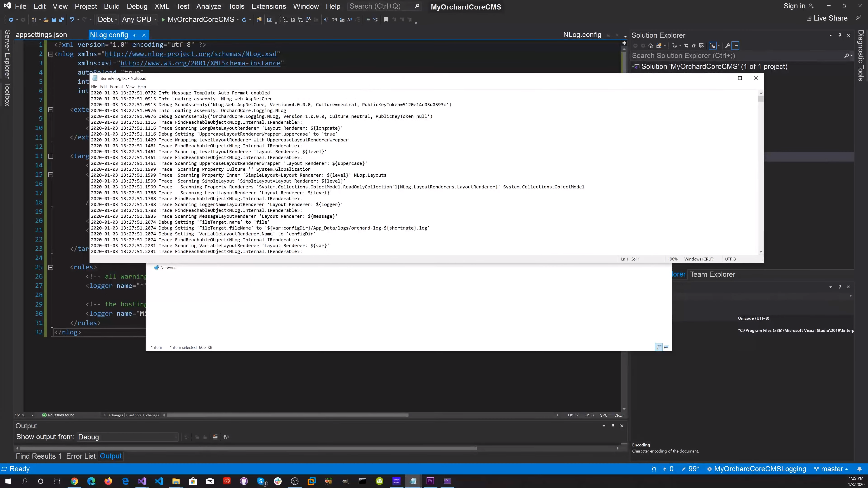Screen dimensions: 868x488
Task: Open the master branch dropdown in status bar
Action: pyautogui.click(x=831, y=469)
